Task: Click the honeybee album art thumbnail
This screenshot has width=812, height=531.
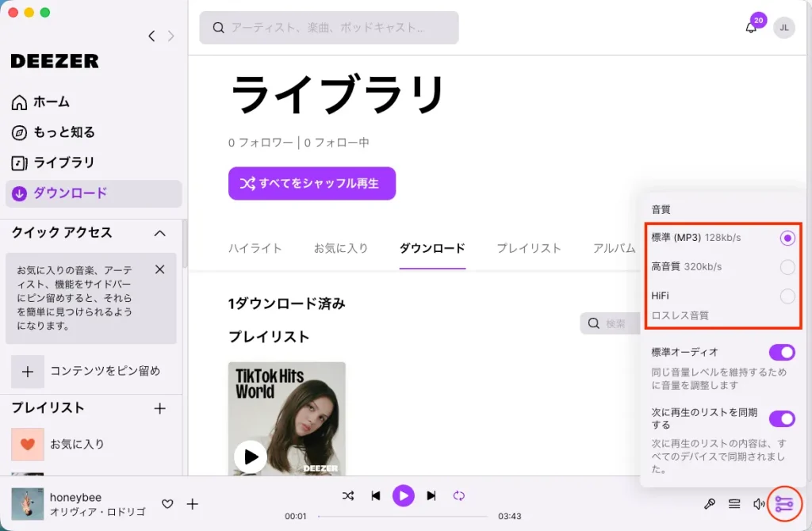Action: click(x=28, y=503)
